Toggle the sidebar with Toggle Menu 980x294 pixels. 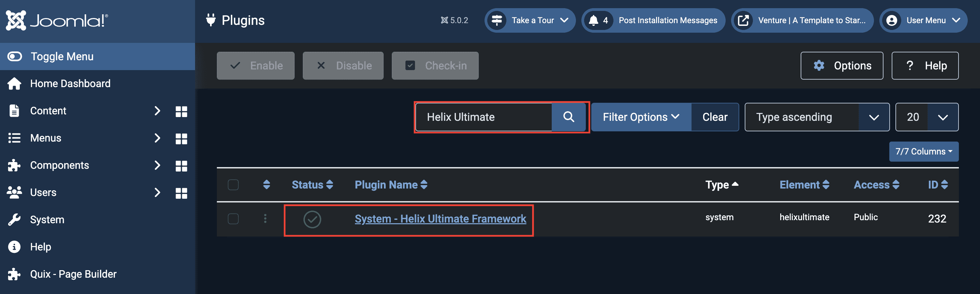[x=62, y=56]
